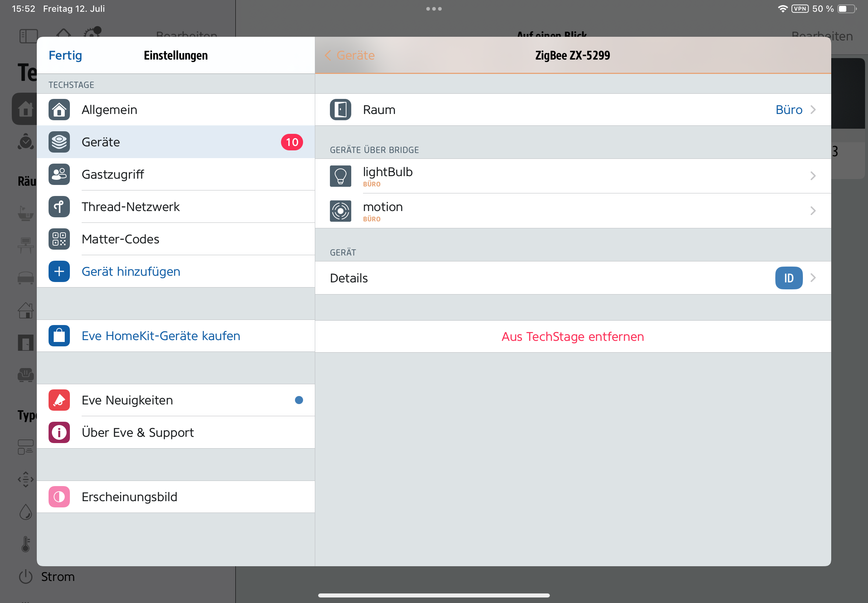This screenshot has height=603, width=868.
Task: Select Über Eve & Support entry
Action: [138, 432]
